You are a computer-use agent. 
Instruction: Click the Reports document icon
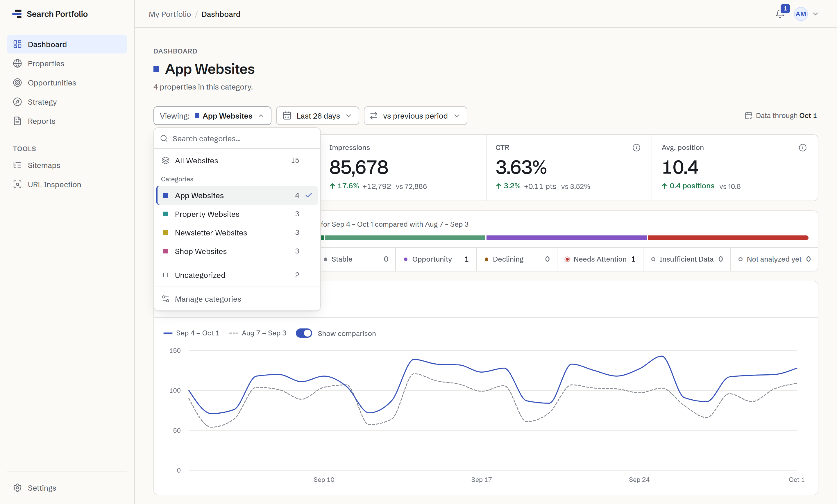(17, 121)
